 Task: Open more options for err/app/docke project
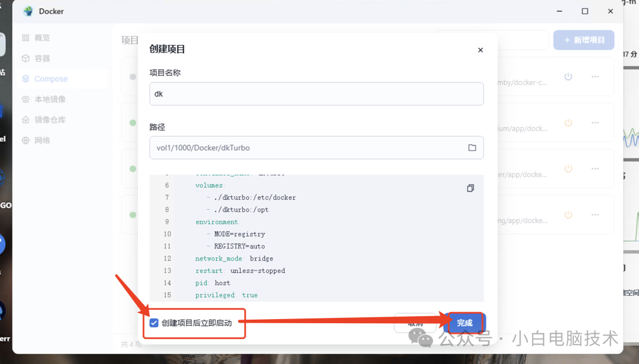(x=595, y=168)
